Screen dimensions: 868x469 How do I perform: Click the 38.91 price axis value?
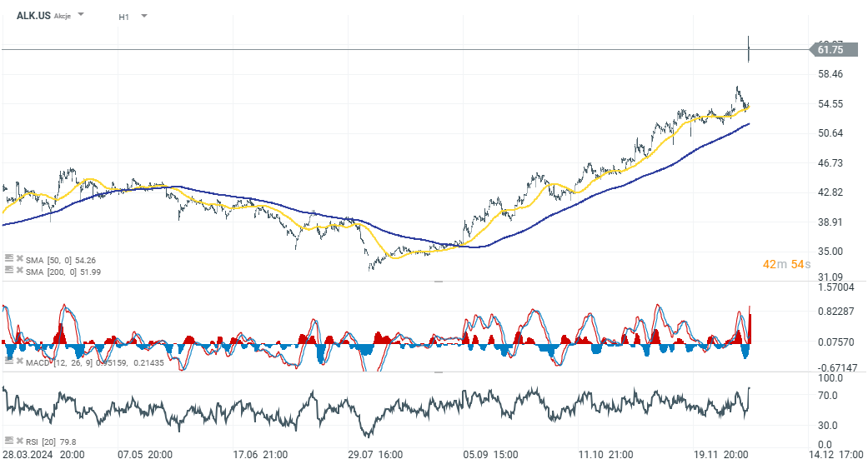(x=830, y=222)
